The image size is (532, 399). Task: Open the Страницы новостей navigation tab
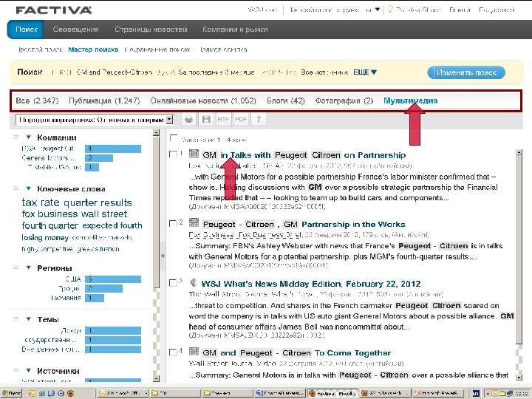pyautogui.click(x=151, y=30)
